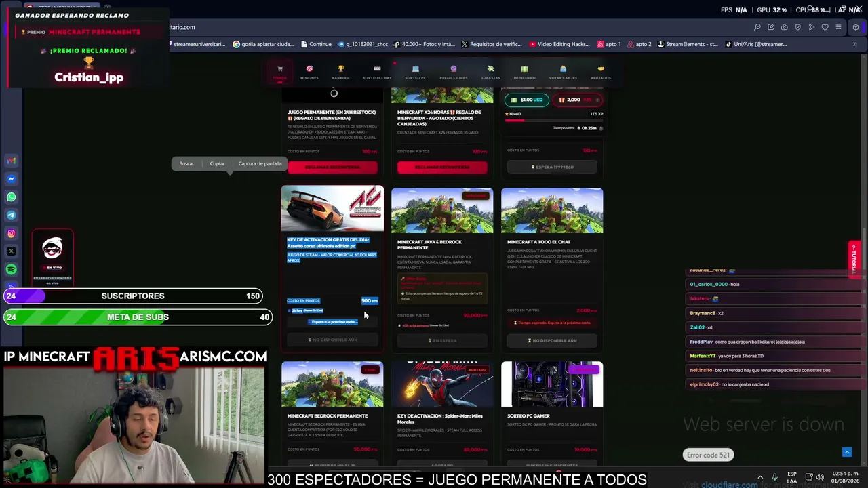Click the search icon in the address bar
Viewport: 868px width, 488px height.
(757, 27)
